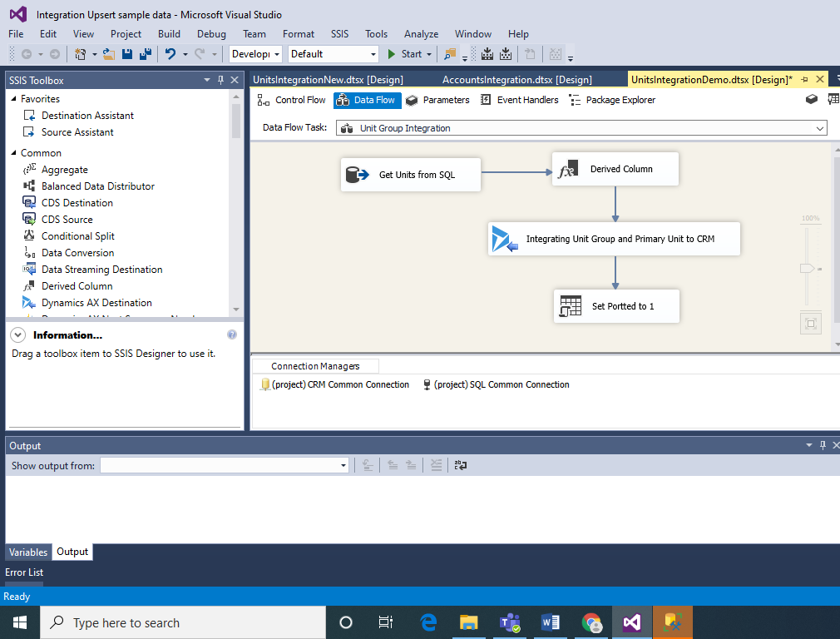Pick Data Conversion toolbox item
840x639 pixels.
pyautogui.click(x=77, y=253)
